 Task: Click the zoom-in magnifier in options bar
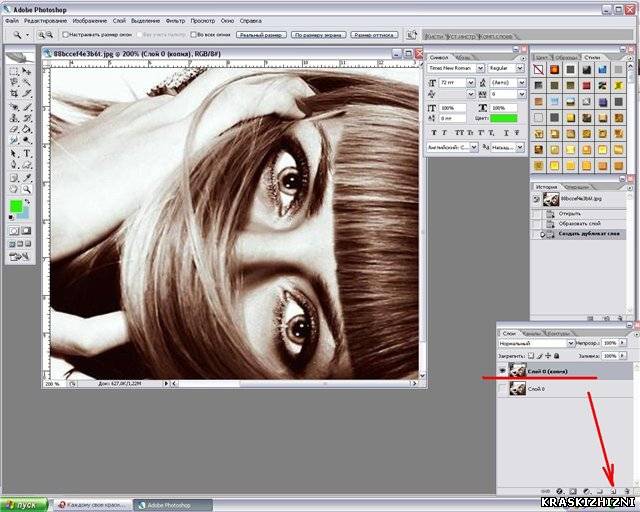41,35
